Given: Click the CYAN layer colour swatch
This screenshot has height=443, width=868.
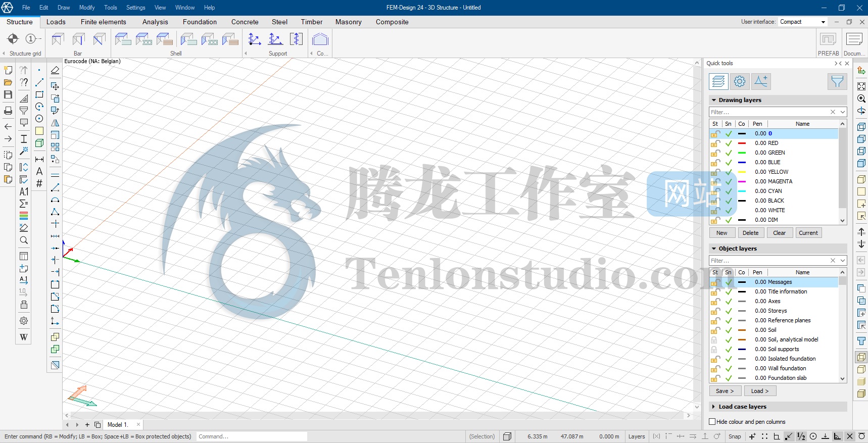Looking at the screenshot, I should pyautogui.click(x=742, y=191).
